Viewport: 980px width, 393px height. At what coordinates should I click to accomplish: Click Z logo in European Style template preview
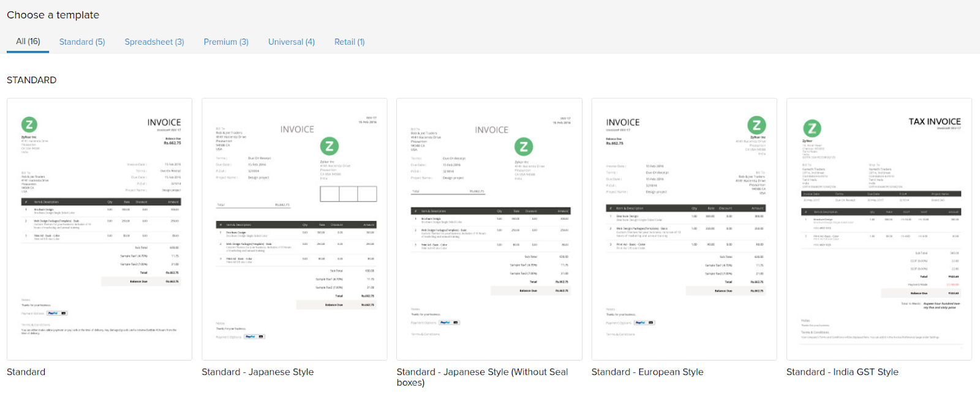coord(756,125)
